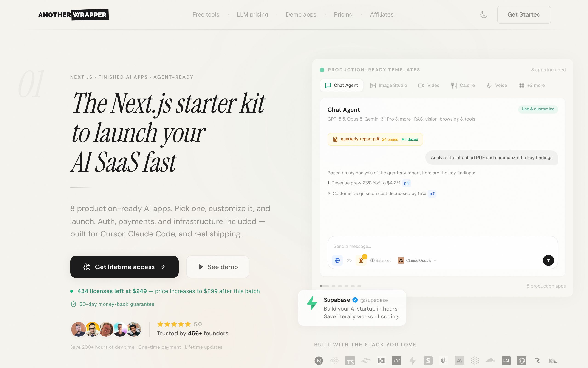The image size is (588, 368).
Task: Click the green Supabase bolt logo
Action: pos(312,303)
